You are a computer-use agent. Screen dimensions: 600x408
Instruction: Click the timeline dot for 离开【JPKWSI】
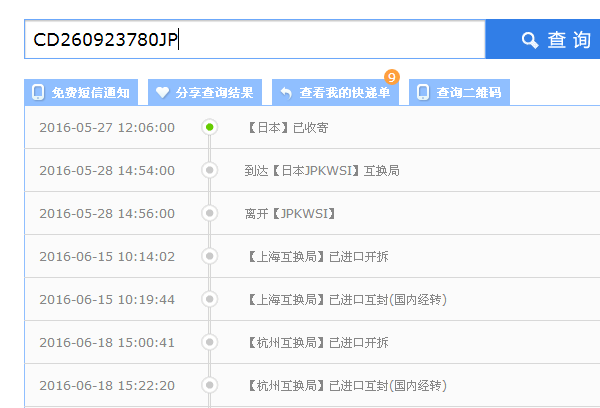click(210, 213)
